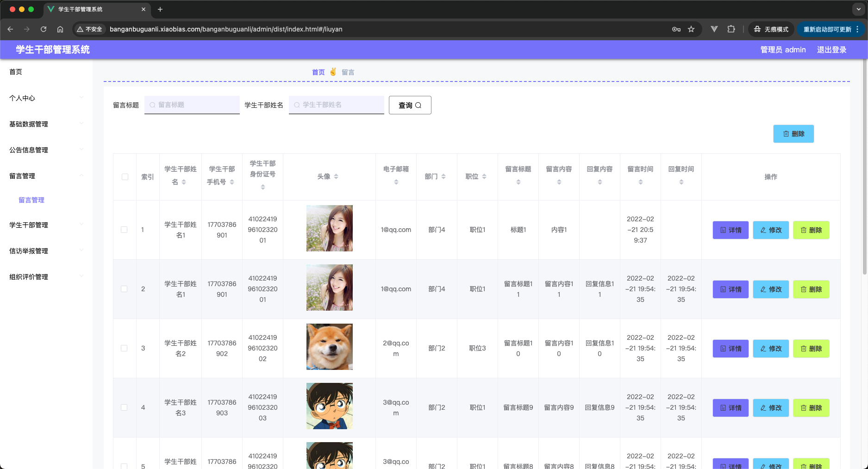Screen dimensions: 868x469
Task: Click 重新启动即可更新 browser update button
Action: 831,29
